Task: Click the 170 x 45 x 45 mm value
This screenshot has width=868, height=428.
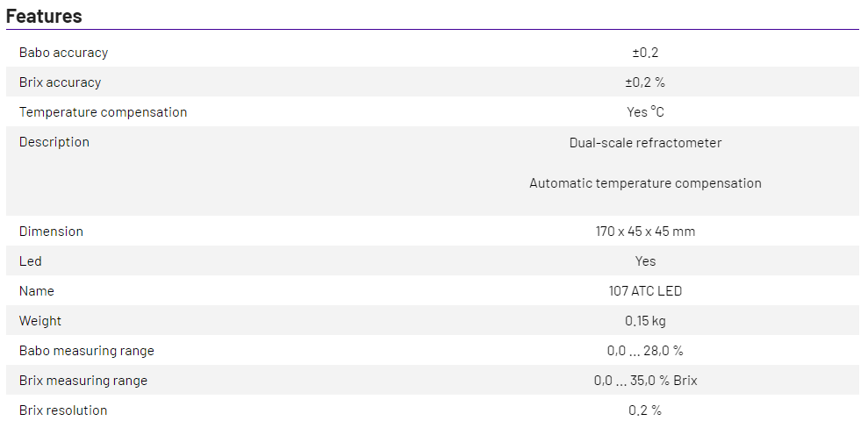Action: pos(645,232)
